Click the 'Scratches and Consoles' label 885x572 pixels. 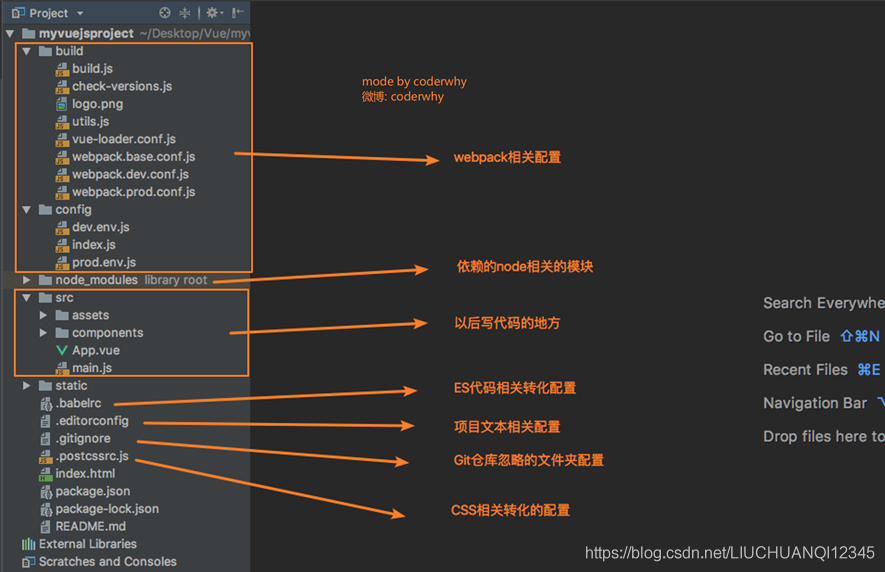point(107,562)
